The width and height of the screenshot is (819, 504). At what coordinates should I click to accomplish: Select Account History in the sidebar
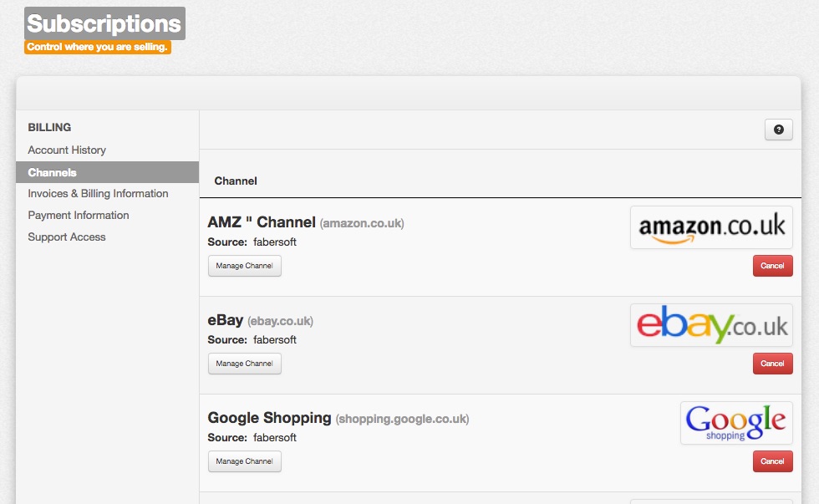[65, 150]
